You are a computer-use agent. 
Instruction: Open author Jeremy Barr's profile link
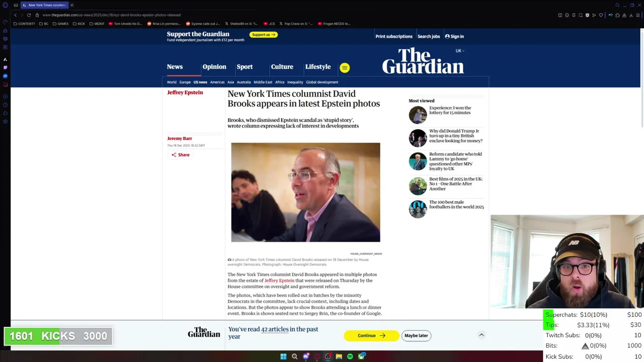point(180,138)
